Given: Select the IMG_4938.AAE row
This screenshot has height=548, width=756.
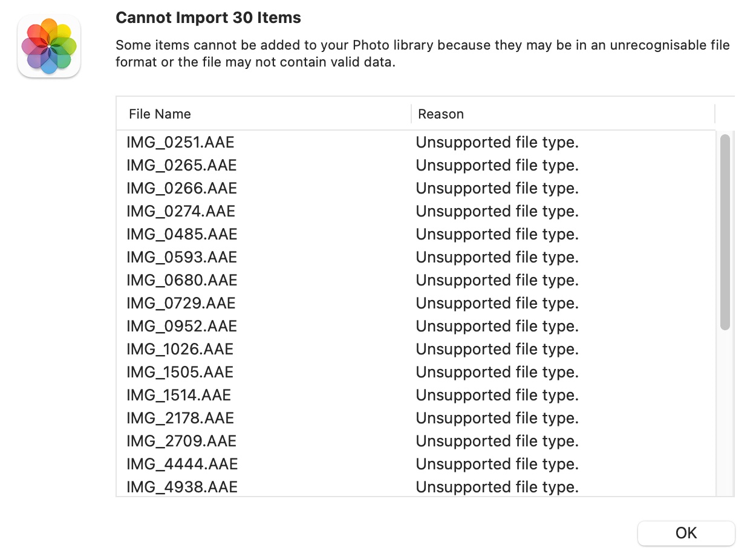Looking at the screenshot, I should click(181, 487).
